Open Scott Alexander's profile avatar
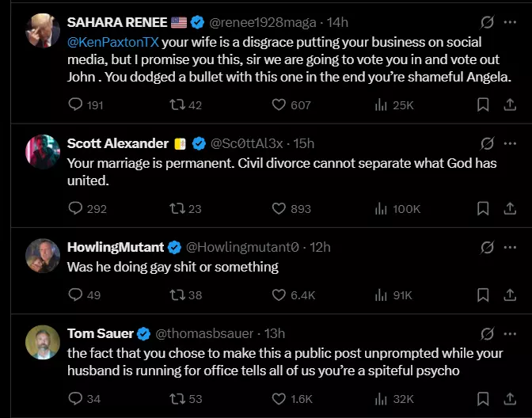The width and height of the screenshot is (532, 418). (43, 152)
